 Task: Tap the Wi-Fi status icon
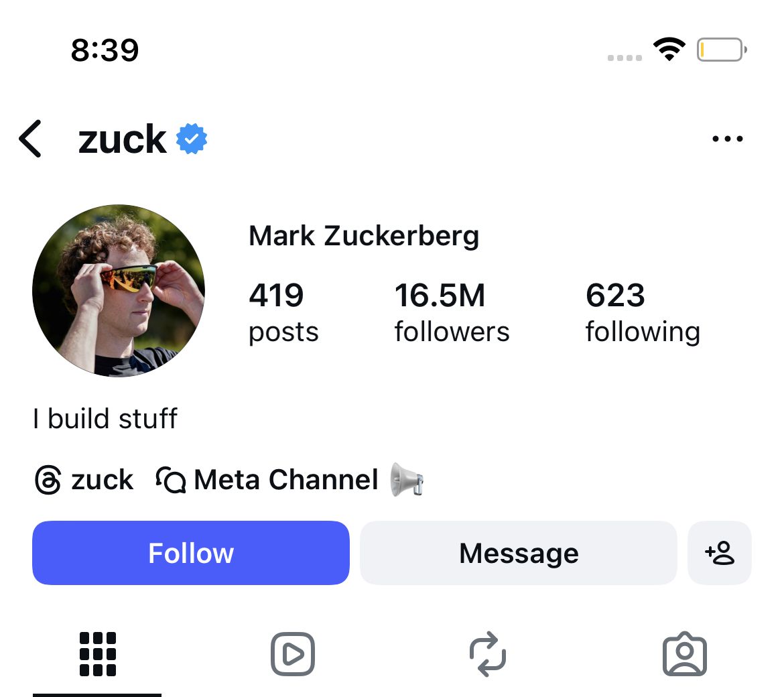point(669,50)
